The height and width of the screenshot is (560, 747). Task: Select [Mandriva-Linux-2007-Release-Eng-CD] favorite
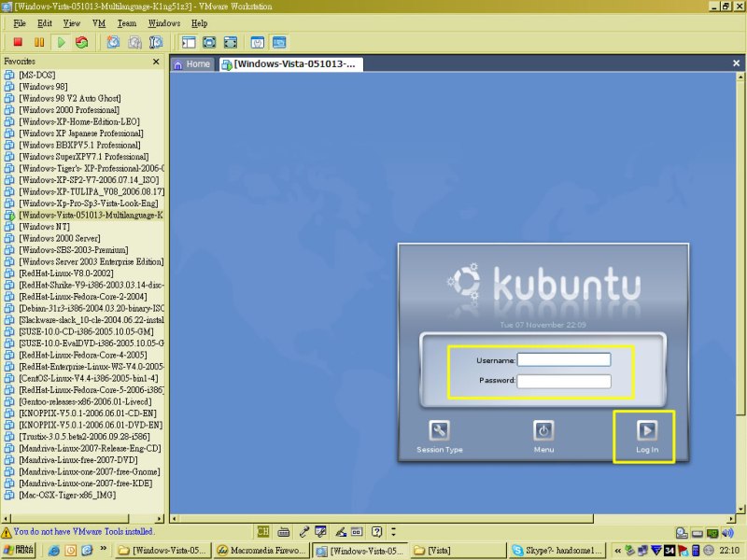click(x=90, y=448)
